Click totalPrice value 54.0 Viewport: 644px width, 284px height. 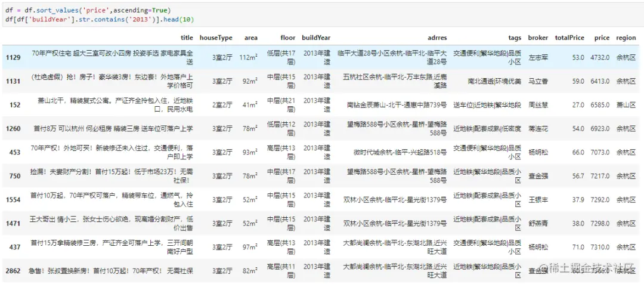[578, 129]
